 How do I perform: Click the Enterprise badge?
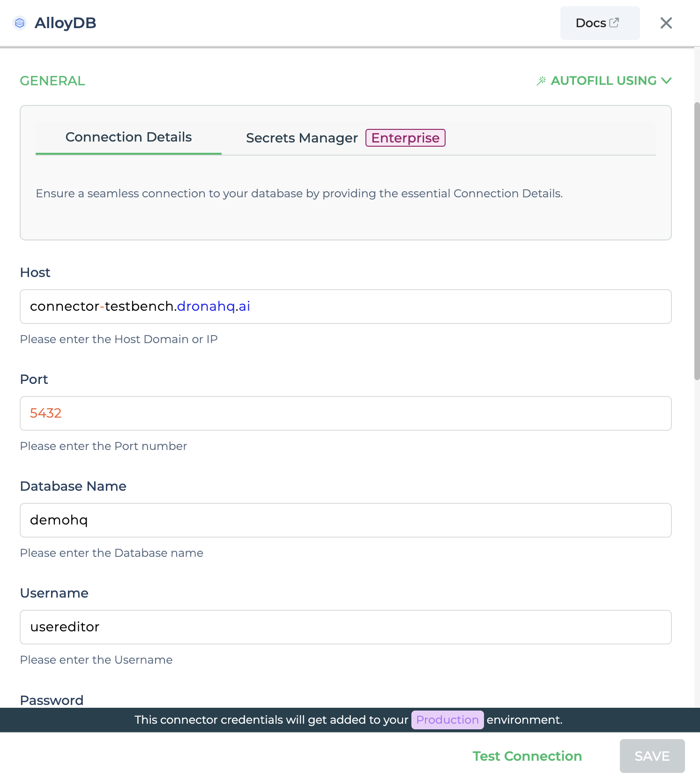click(405, 138)
